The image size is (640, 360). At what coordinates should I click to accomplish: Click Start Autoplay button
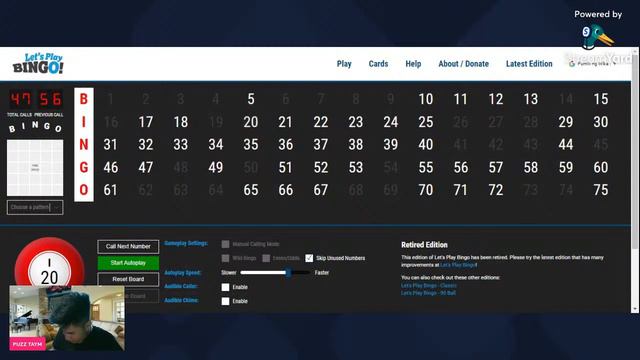coord(128,263)
